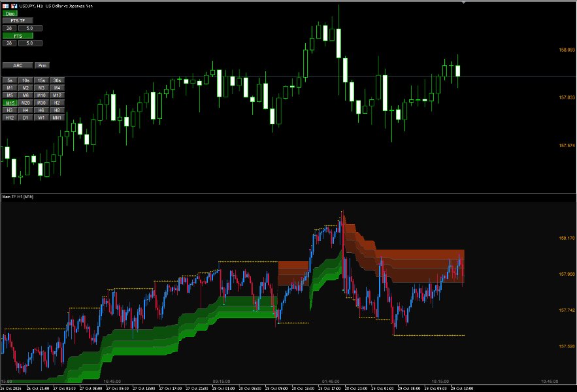Switch to the M1 timeframe
577x392 pixels.
10,88
